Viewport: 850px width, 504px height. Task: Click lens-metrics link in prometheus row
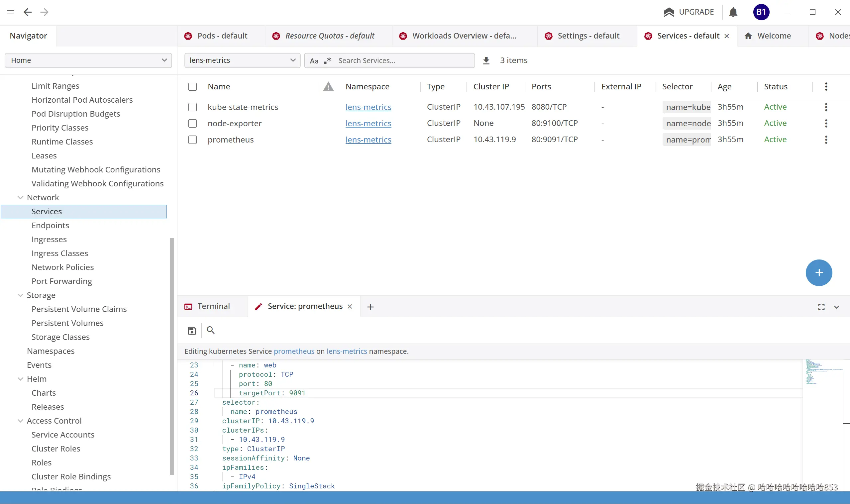coord(368,140)
